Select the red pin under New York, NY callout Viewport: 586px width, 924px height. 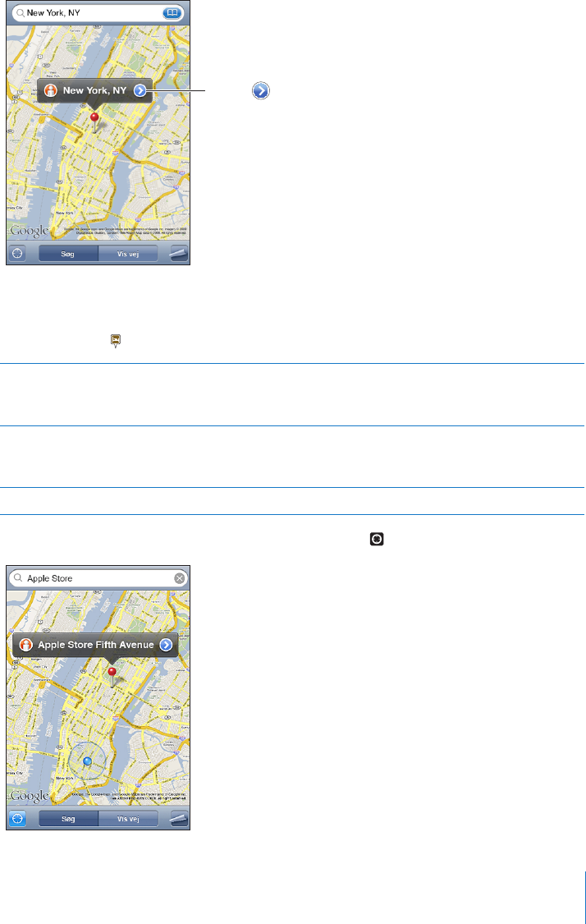click(94, 122)
